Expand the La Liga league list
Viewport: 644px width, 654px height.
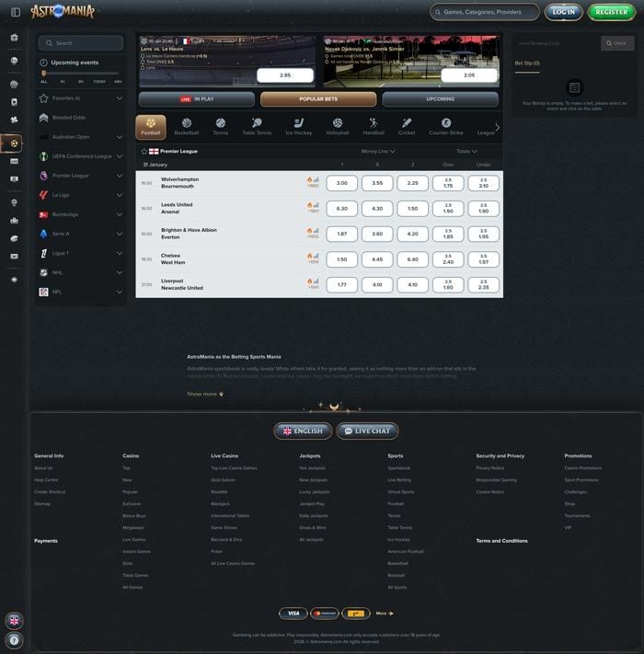click(119, 195)
